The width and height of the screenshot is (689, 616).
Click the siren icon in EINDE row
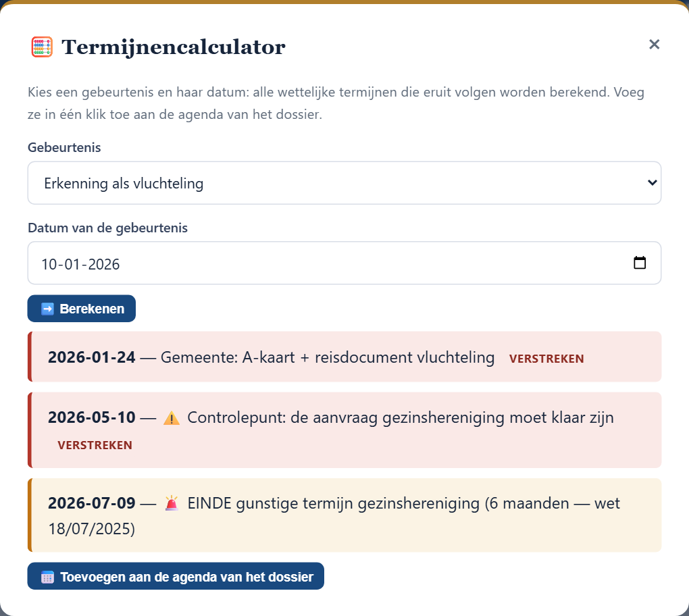point(172,503)
